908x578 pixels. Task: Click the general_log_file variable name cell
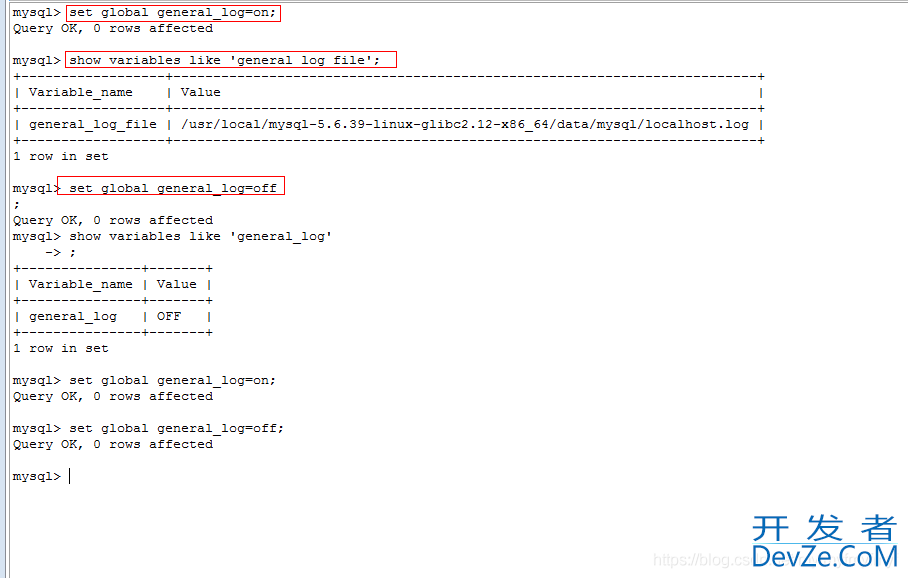click(93, 125)
